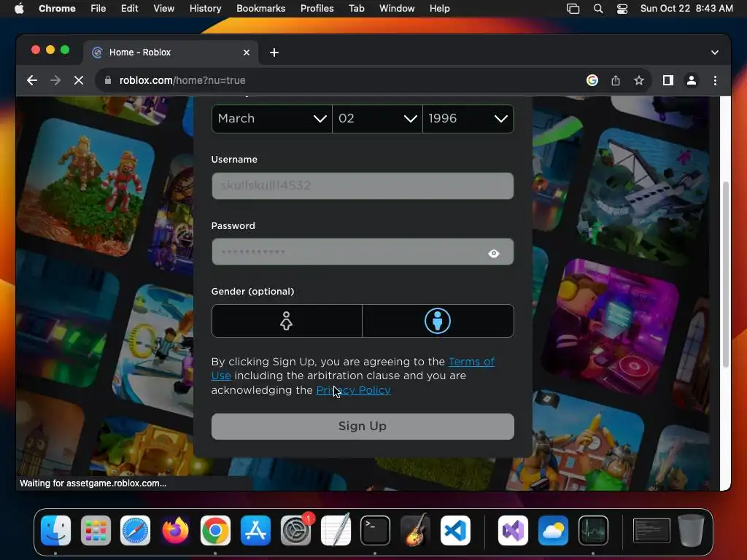Open Finder from the Dock
747x560 pixels.
point(55,530)
